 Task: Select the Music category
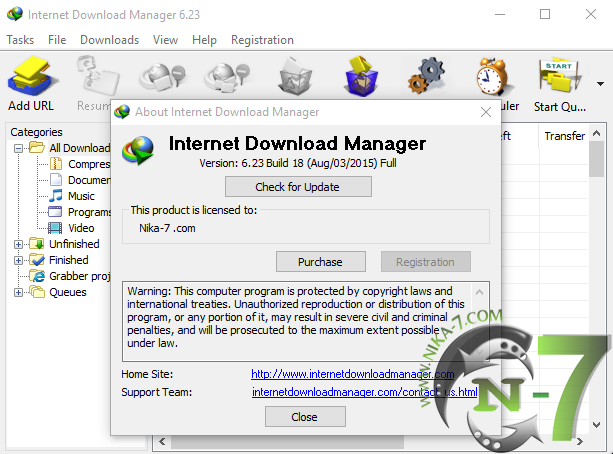(x=81, y=196)
